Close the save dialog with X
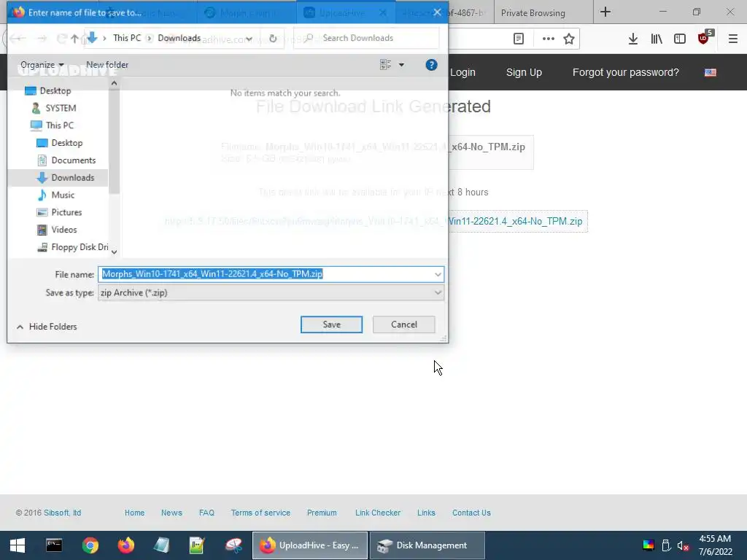 437,12
